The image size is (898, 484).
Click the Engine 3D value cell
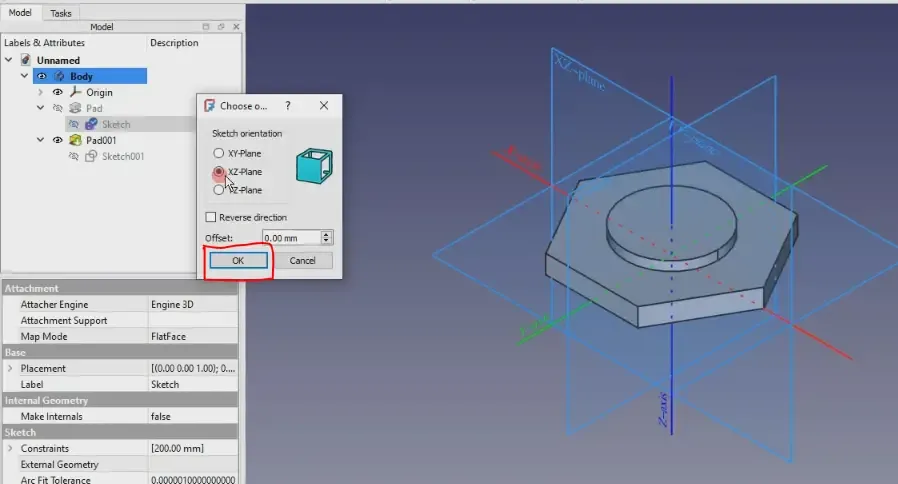click(193, 305)
